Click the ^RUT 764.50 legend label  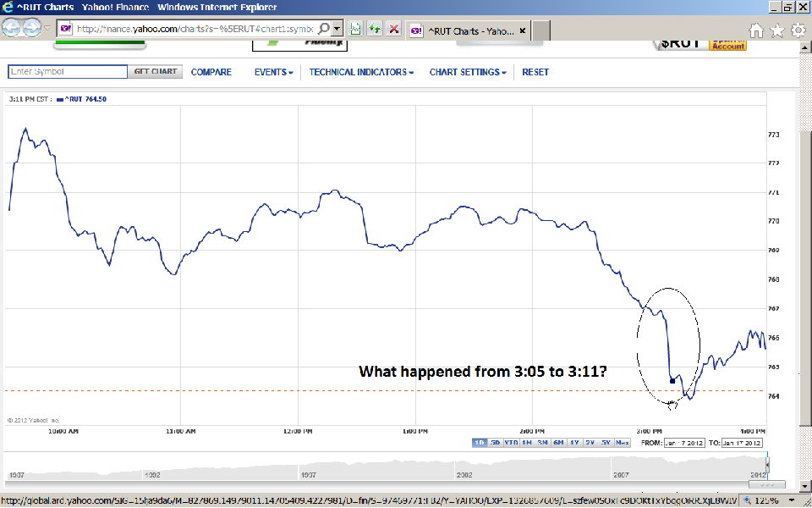[81, 99]
